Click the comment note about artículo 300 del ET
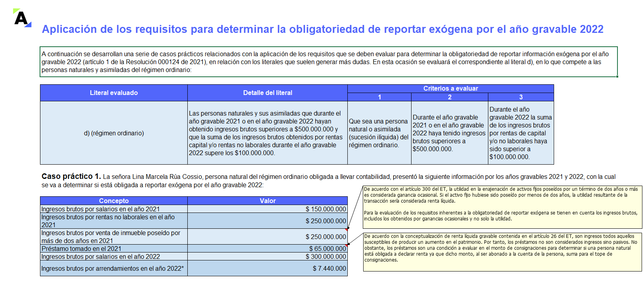The height and width of the screenshot is (281, 644). 502,207
